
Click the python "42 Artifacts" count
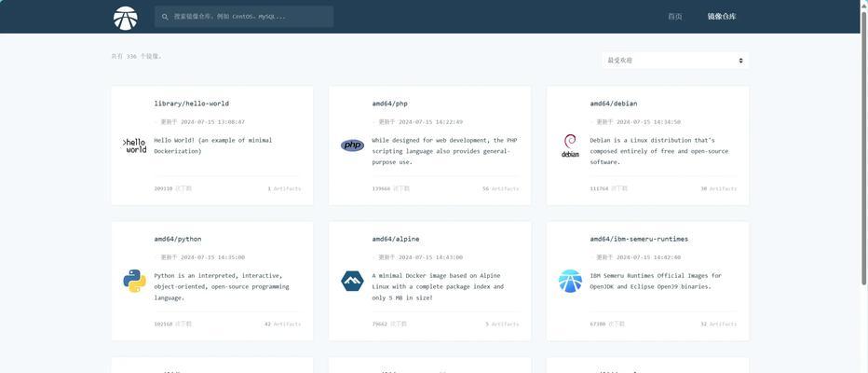pyautogui.click(x=283, y=325)
